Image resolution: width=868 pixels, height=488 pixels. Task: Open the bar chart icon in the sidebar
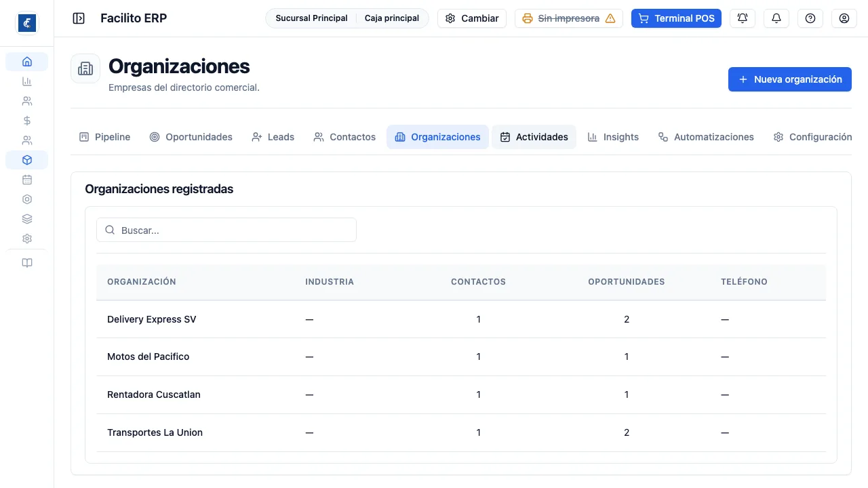pyautogui.click(x=27, y=81)
